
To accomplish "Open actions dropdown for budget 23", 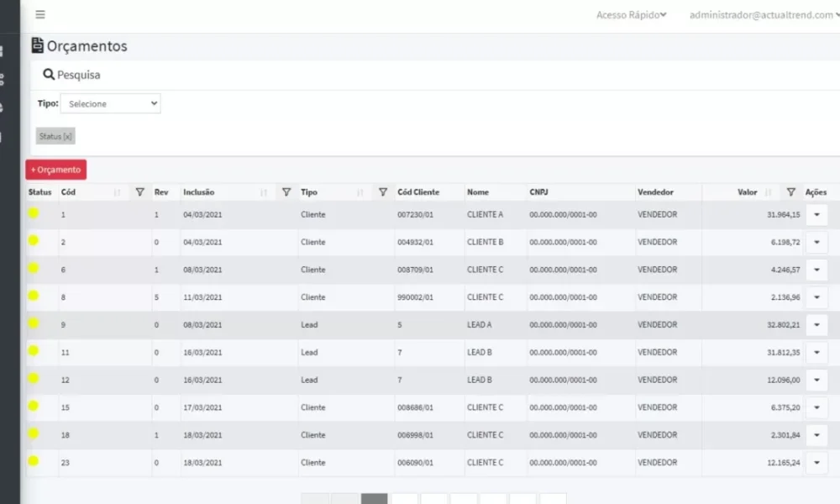I will [816, 463].
